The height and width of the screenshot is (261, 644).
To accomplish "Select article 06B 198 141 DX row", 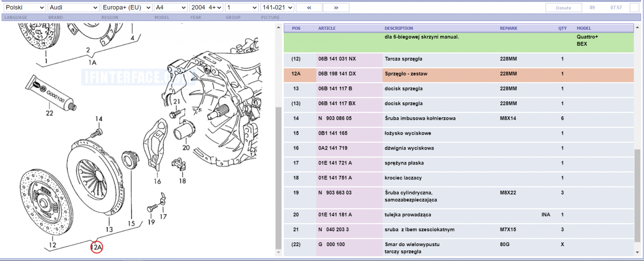I will (x=459, y=74).
